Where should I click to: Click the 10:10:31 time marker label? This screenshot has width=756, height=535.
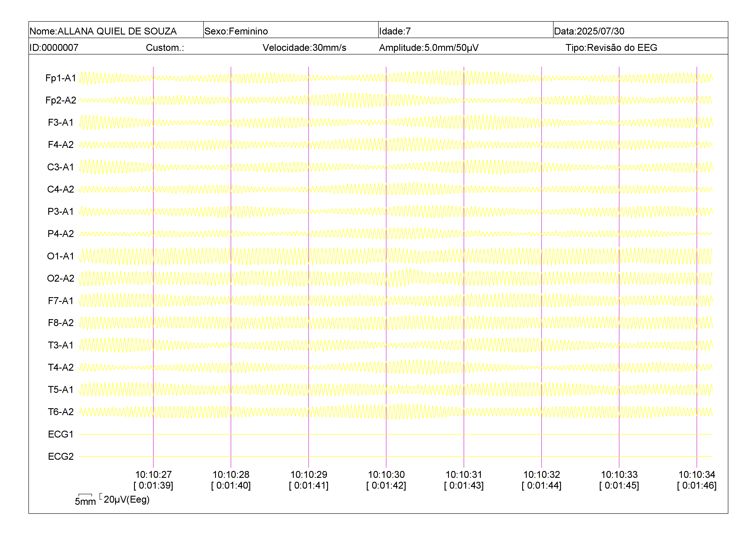(464, 475)
